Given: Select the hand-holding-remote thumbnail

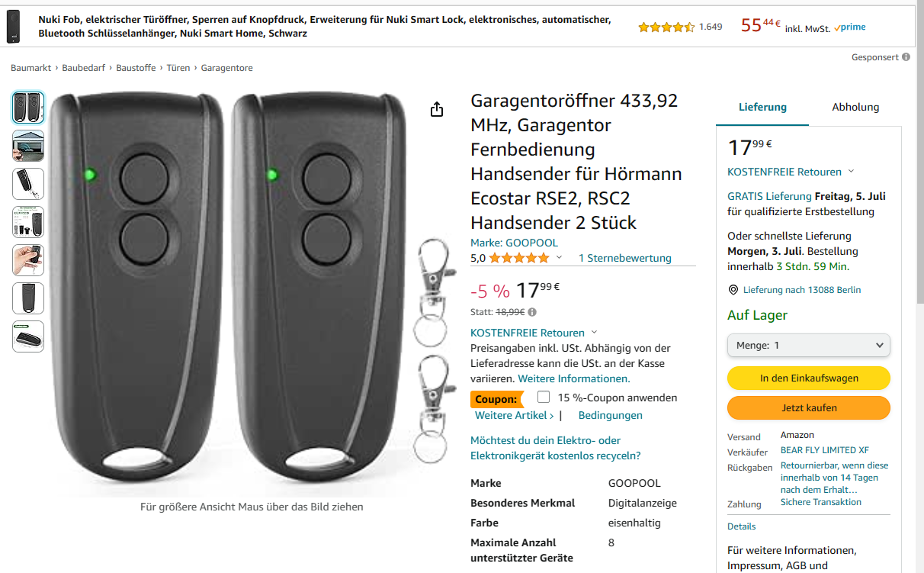Looking at the screenshot, I should click(28, 260).
